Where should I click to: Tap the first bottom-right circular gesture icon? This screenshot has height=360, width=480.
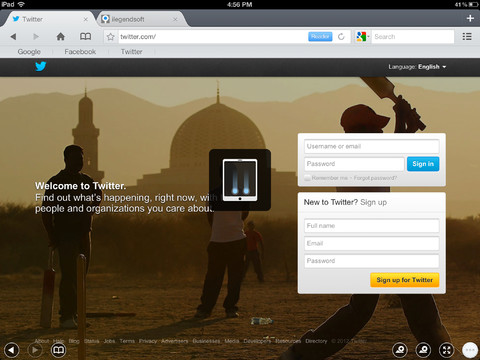coord(400,350)
